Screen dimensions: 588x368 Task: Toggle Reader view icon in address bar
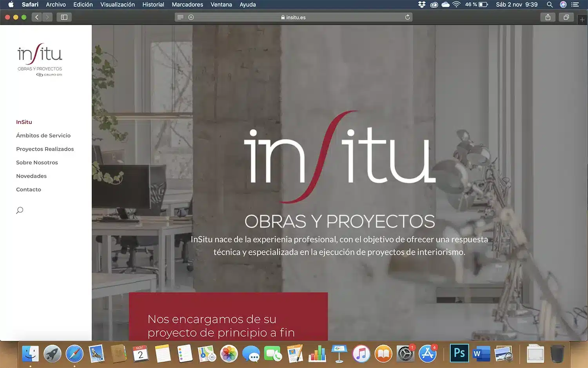coord(180,17)
